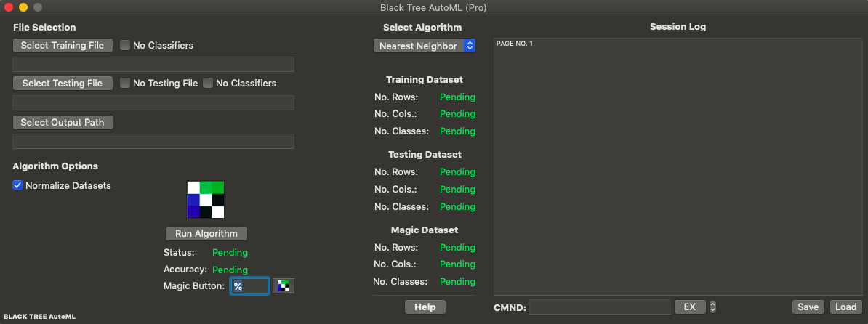
Task: Toggle the Normalize Datasets checkbox
Action: [18, 185]
